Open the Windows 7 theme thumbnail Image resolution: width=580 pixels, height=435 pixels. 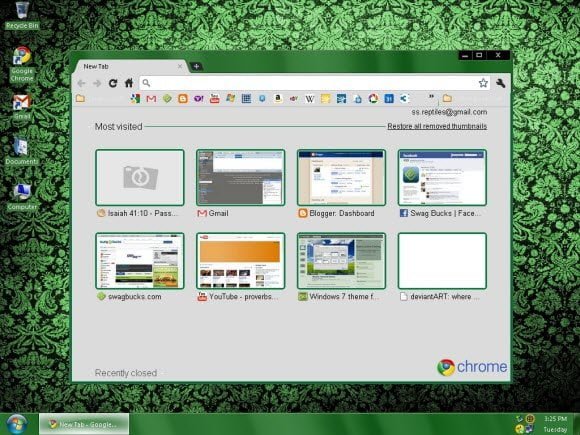341,261
